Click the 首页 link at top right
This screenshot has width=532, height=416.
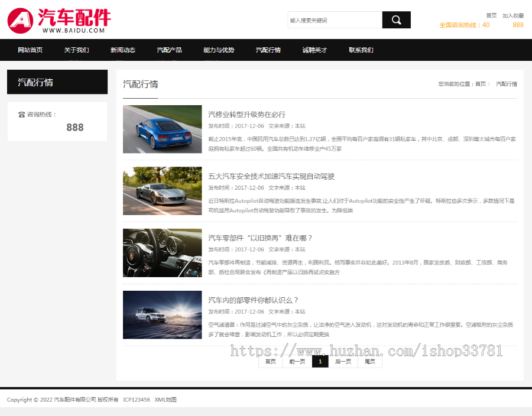491,15
